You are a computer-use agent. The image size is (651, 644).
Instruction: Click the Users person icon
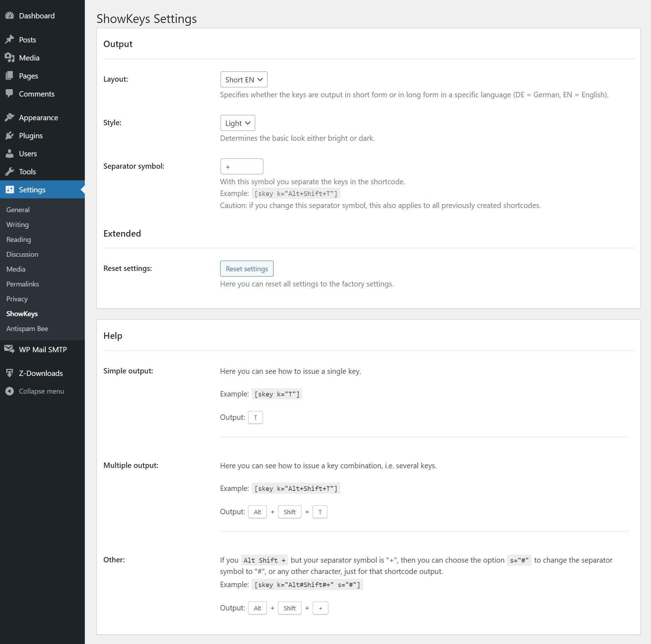[10, 153]
